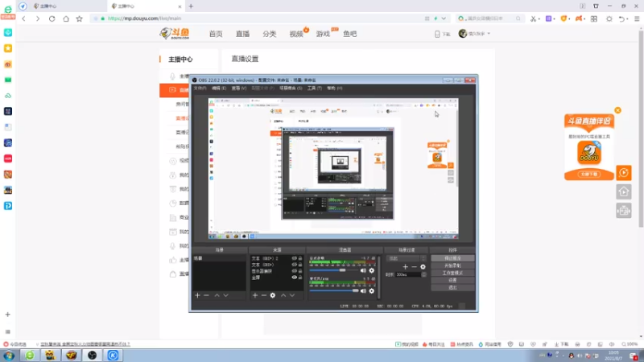644x362 pixels.
Task: Lock the 文本 (GDI+) source
Action: 300,265
